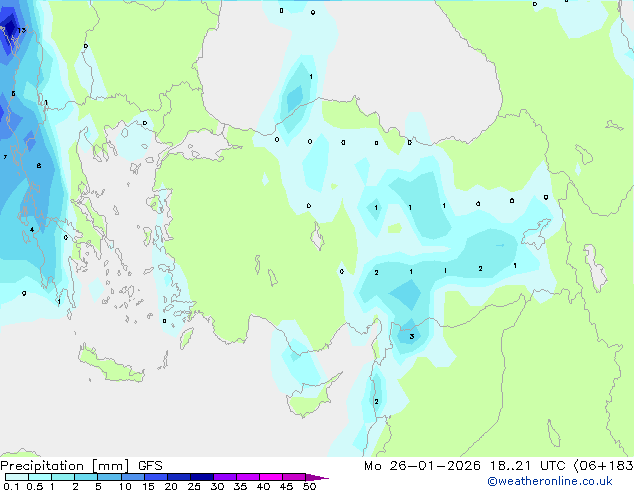Select legend swatch between 2 and 5
Viewport: 634px width, 490px height.
coord(86,477)
